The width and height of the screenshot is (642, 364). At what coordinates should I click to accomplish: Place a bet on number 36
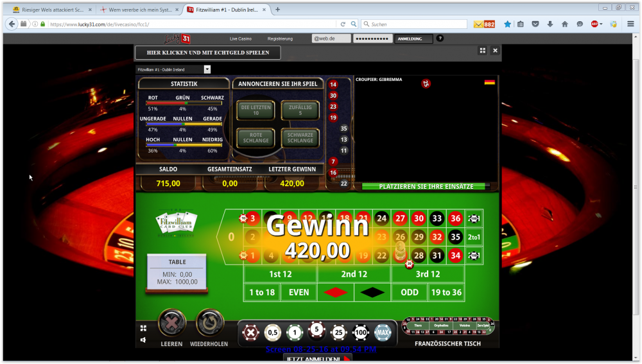pyautogui.click(x=455, y=219)
